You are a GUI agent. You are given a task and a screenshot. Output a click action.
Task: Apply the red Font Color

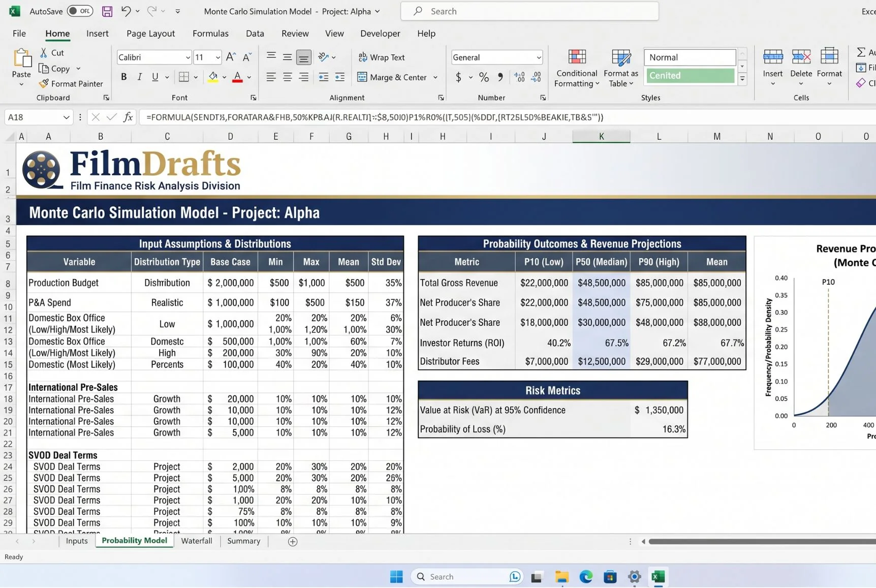[237, 77]
